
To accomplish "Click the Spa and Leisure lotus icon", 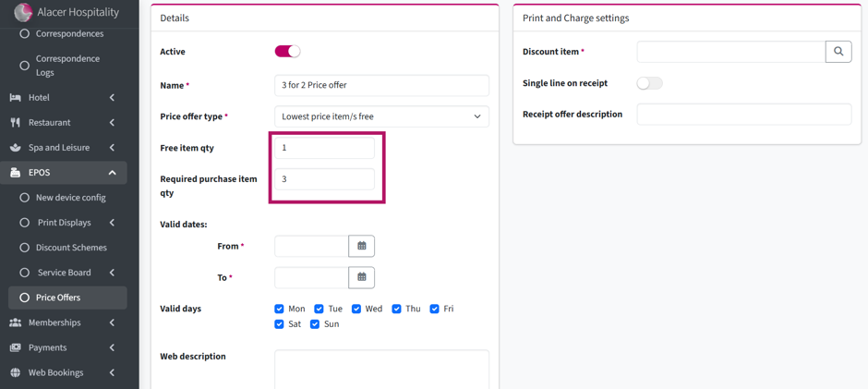I will click(16, 148).
